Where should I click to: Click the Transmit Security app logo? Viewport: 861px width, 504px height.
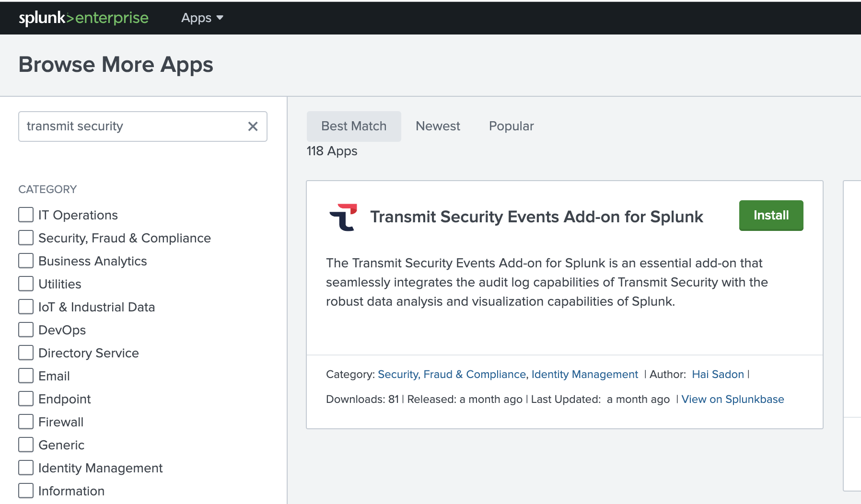coord(343,217)
